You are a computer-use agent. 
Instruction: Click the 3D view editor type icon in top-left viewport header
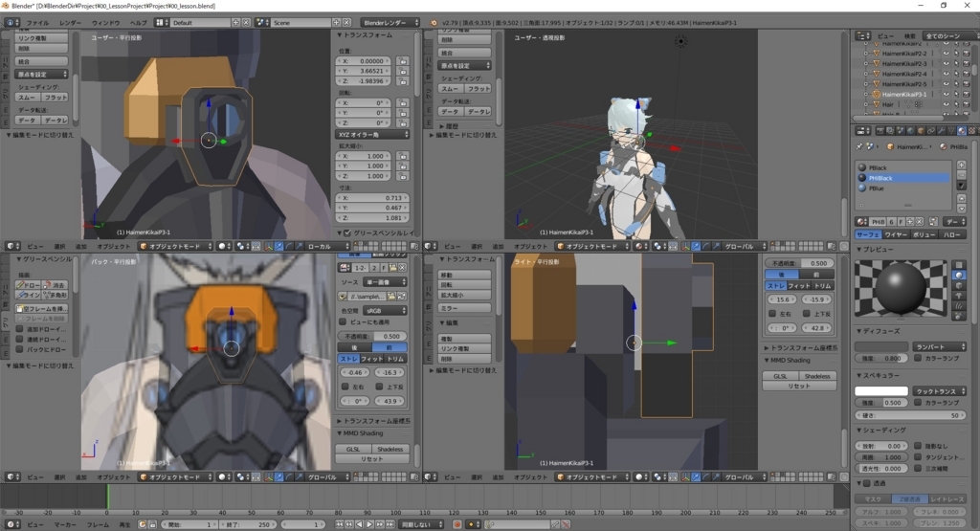coord(12,246)
